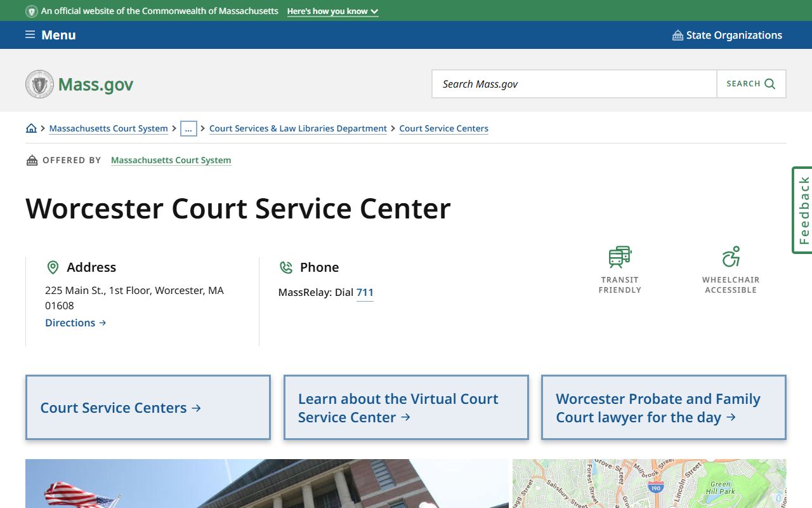Click the Phone handset icon
This screenshot has width=812, height=508.
tap(286, 267)
